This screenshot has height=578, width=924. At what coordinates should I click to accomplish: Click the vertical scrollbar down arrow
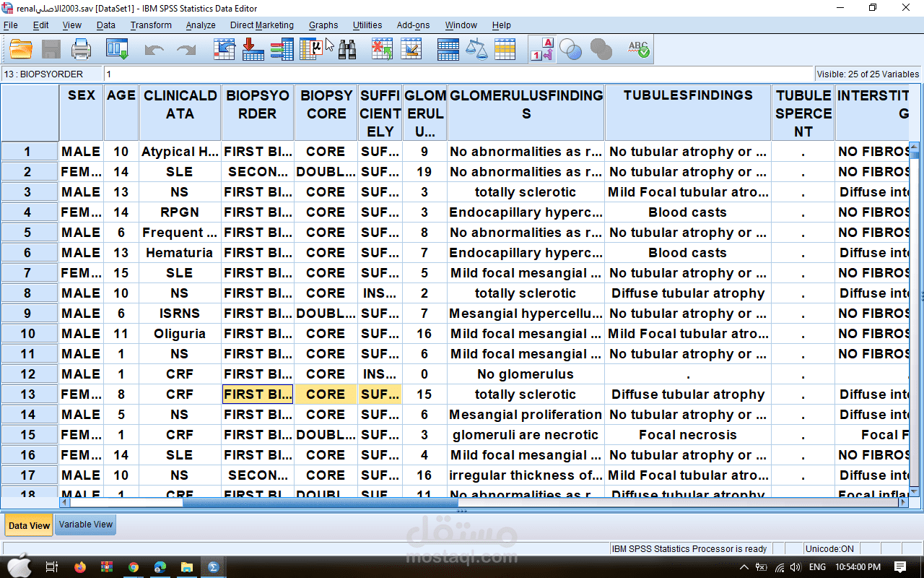tap(914, 491)
